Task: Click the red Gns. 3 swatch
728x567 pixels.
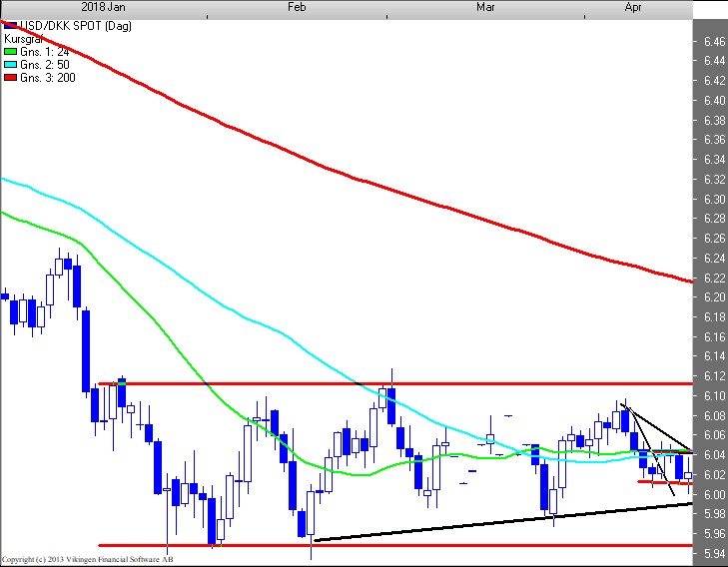Action: (x=10, y=78)
